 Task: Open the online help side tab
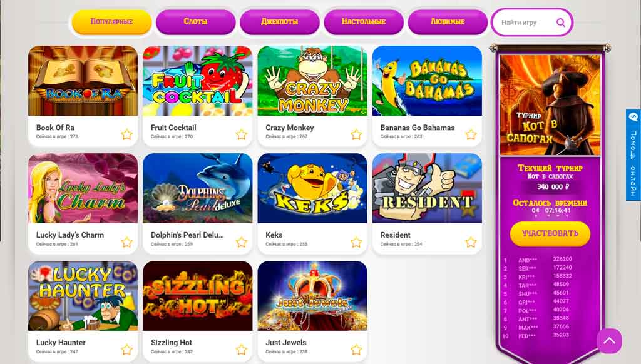pos(633,155)
